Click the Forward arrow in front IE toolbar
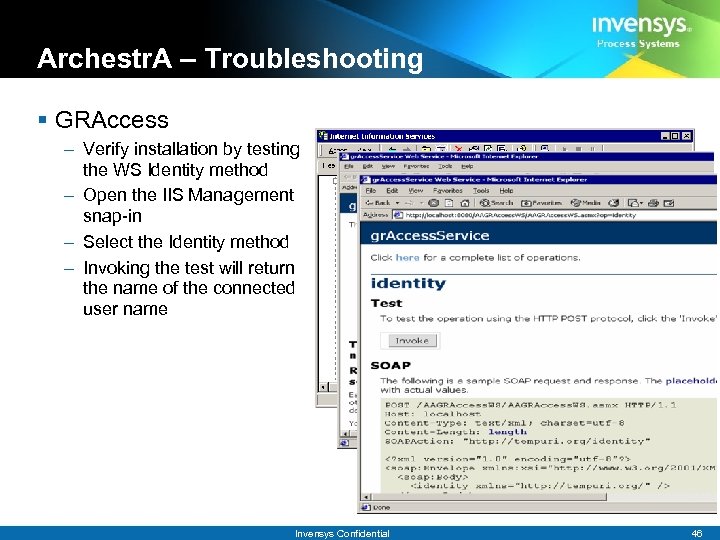This screenshot has width=720, height=540. coord(409,202)
